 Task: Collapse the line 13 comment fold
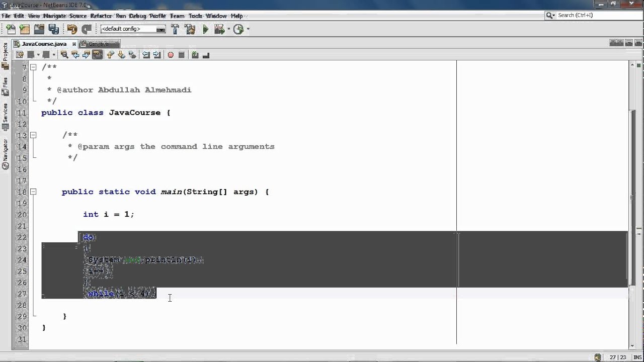[x=33, y=135]
